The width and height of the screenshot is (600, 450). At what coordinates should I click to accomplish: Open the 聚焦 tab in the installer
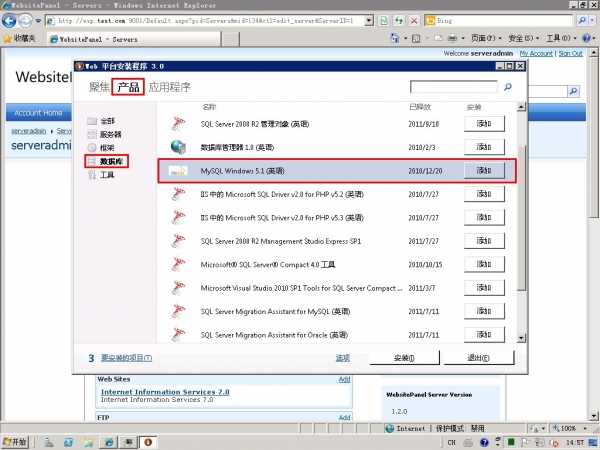pos(99,87)
